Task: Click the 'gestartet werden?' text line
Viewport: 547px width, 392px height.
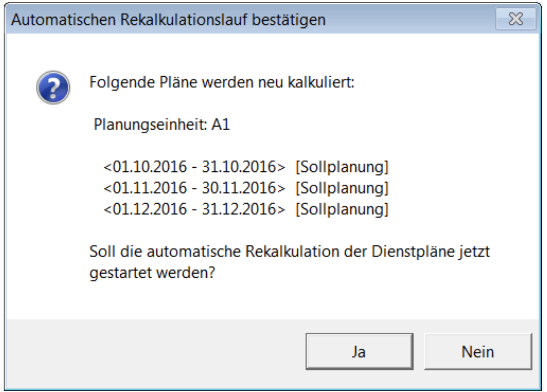Action: pos(152,273)
